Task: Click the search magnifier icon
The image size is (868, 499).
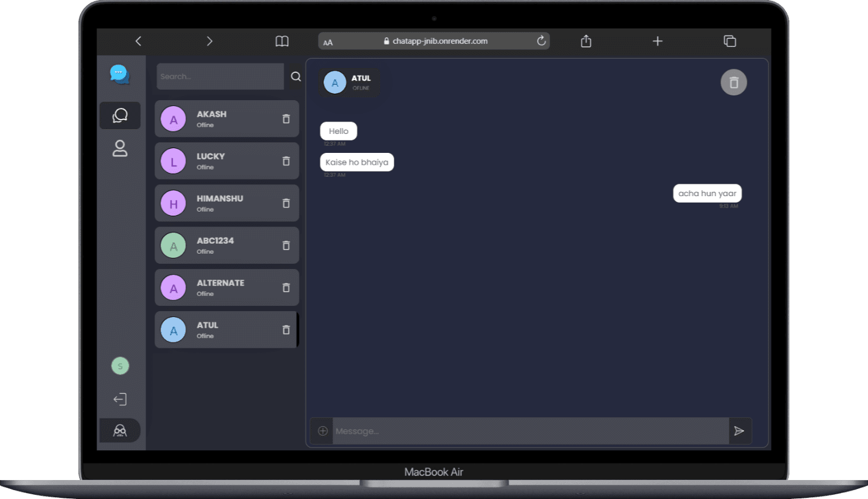Action: tap(296, 76)
